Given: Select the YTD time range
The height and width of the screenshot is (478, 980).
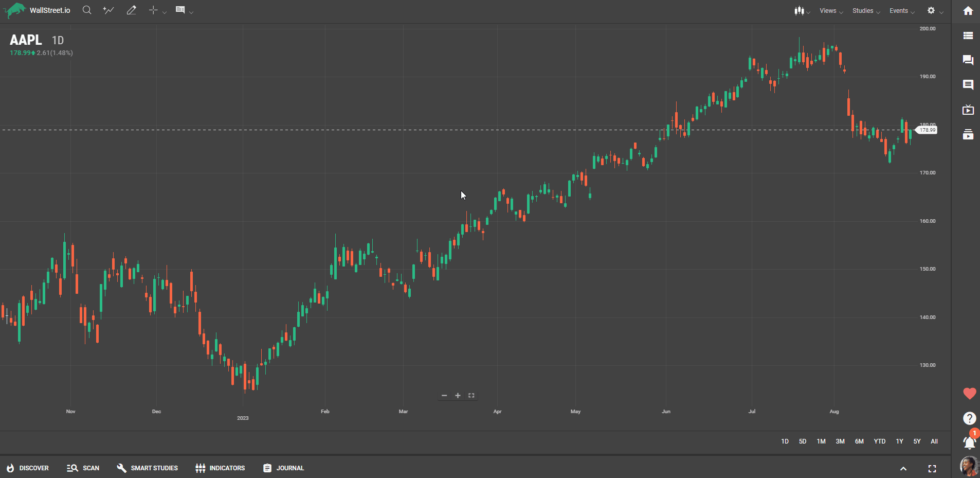Looking at the screenshot, I should 880,441.
